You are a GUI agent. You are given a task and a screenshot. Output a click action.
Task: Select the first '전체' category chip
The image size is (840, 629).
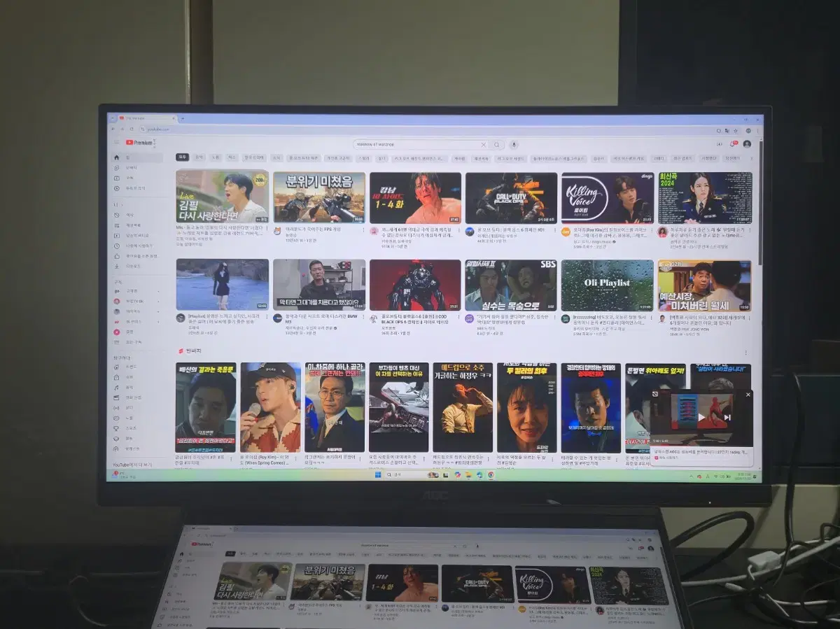coord(182,158)
